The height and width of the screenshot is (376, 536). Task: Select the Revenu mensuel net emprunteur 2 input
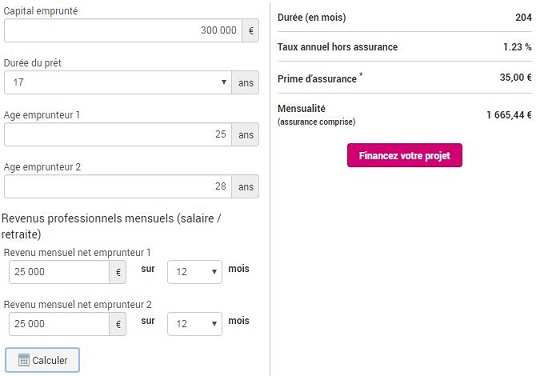coord(59,324)
